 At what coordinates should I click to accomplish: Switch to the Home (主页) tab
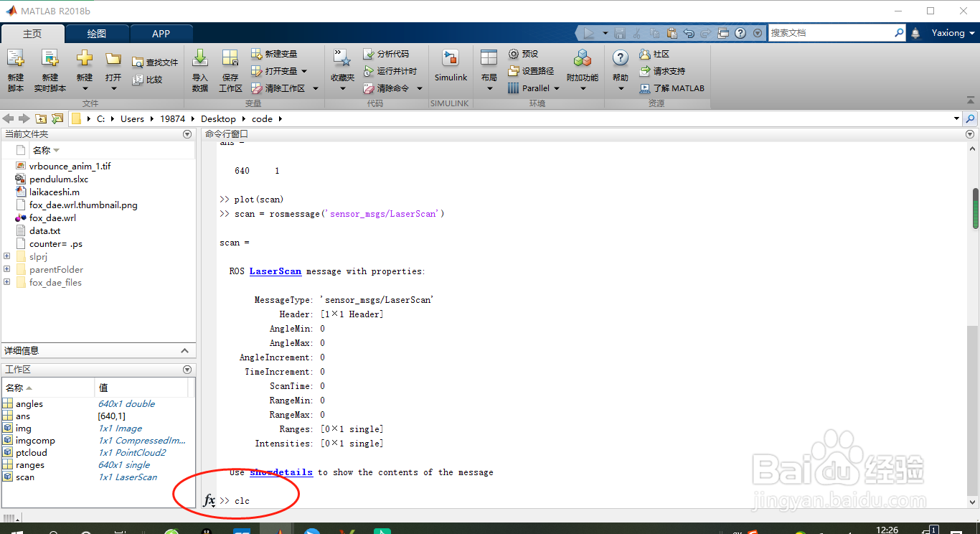(32, 34)
